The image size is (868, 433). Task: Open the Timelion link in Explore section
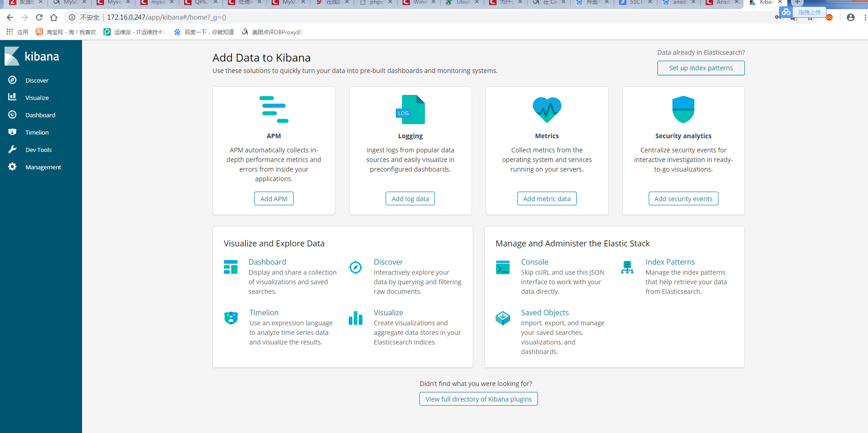coord(264,313)
